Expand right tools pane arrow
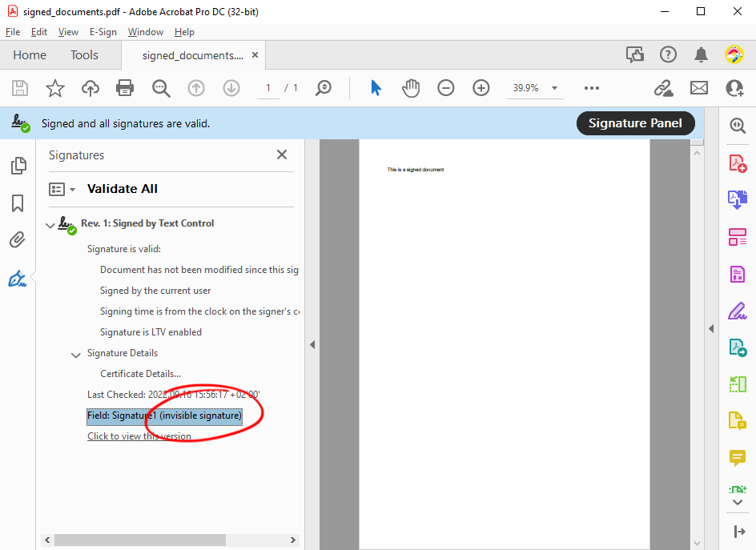Screen dimensions: 756x550 [711, 329]
